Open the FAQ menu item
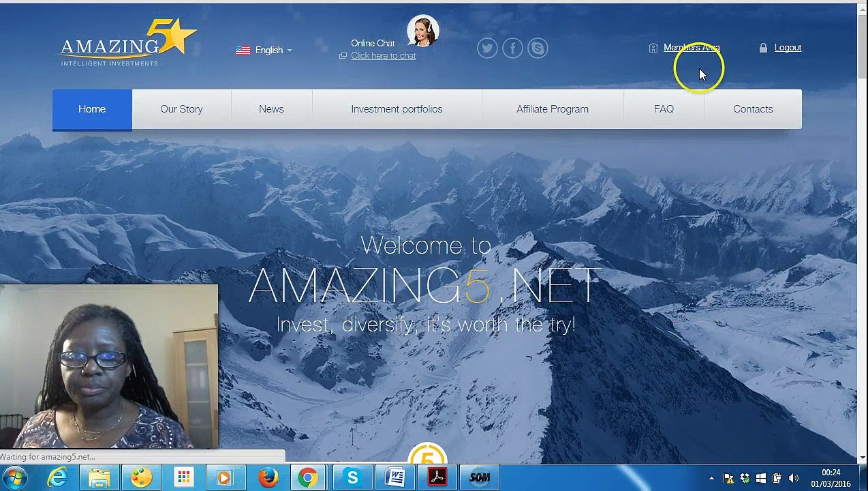Viewport: 868px width, 491px height. 664,109
